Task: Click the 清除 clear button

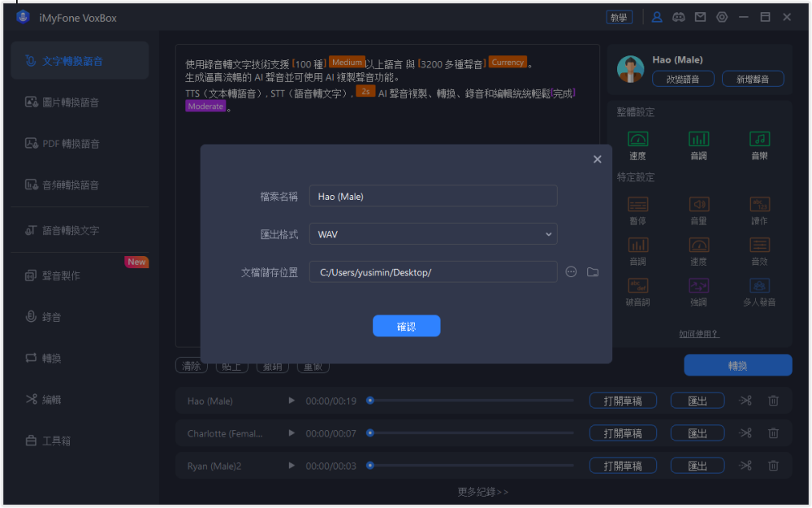Action: 191,366
